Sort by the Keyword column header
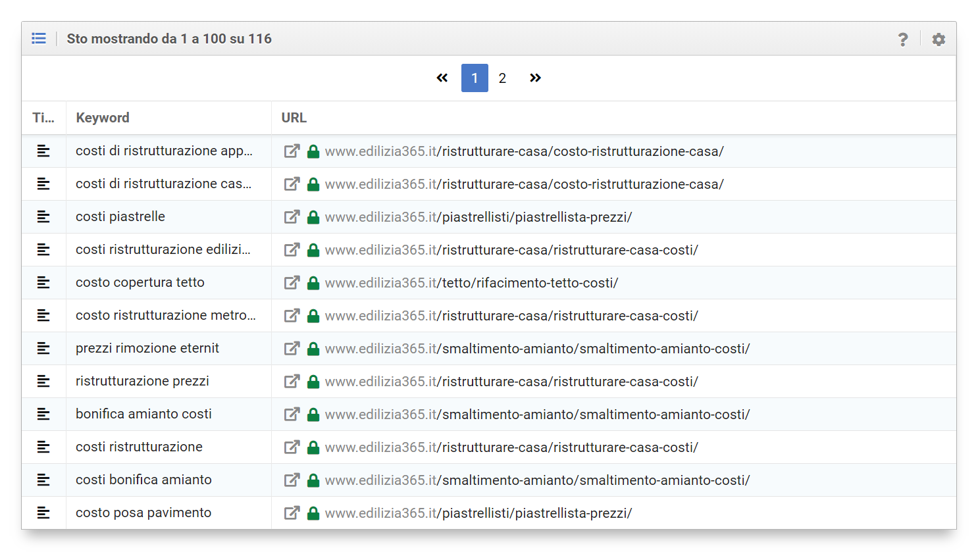The image size is (980, 552). 103,118
